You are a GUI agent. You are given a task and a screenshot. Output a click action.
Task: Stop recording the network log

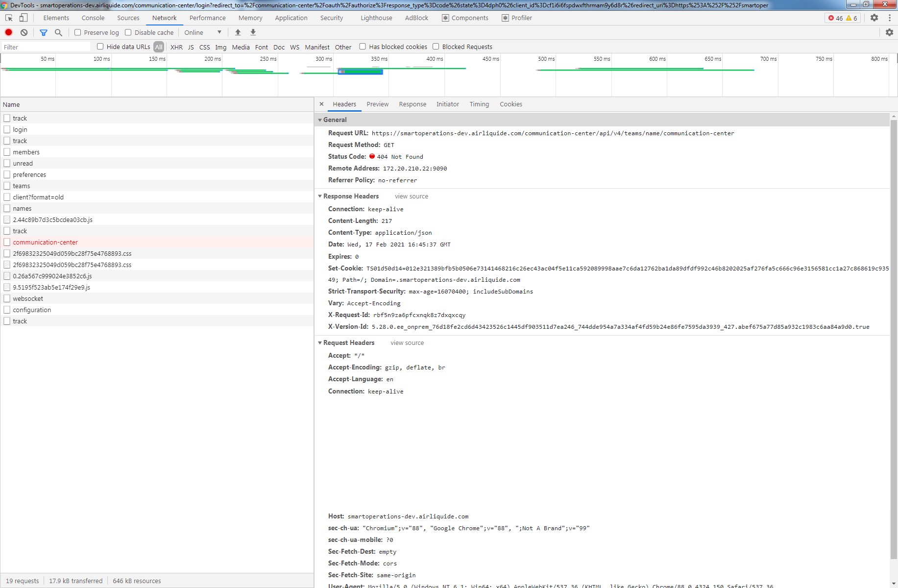tap(8, 32)
